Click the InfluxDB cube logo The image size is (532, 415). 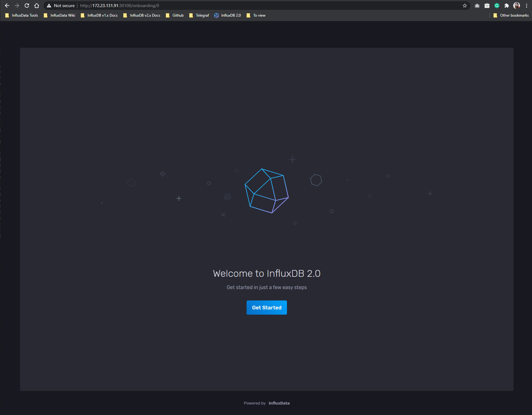pyautogui.click(x=267, y=191)
